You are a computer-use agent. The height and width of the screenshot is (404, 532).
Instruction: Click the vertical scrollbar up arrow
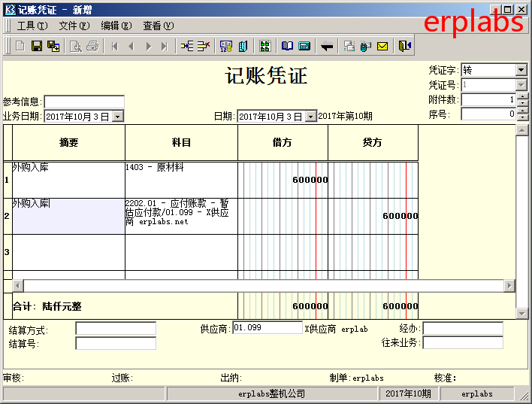(521, 130)
